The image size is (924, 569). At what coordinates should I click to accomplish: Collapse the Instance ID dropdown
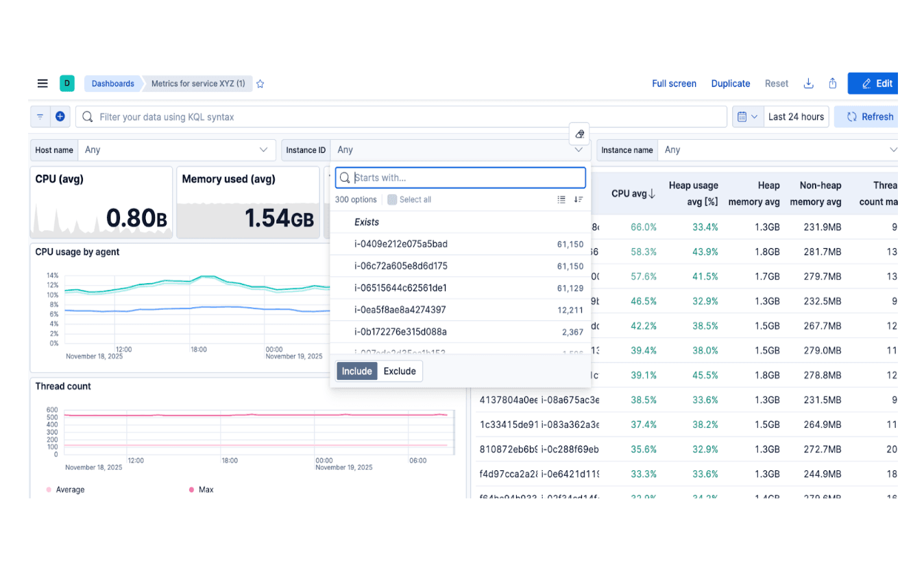click(578, 149)
